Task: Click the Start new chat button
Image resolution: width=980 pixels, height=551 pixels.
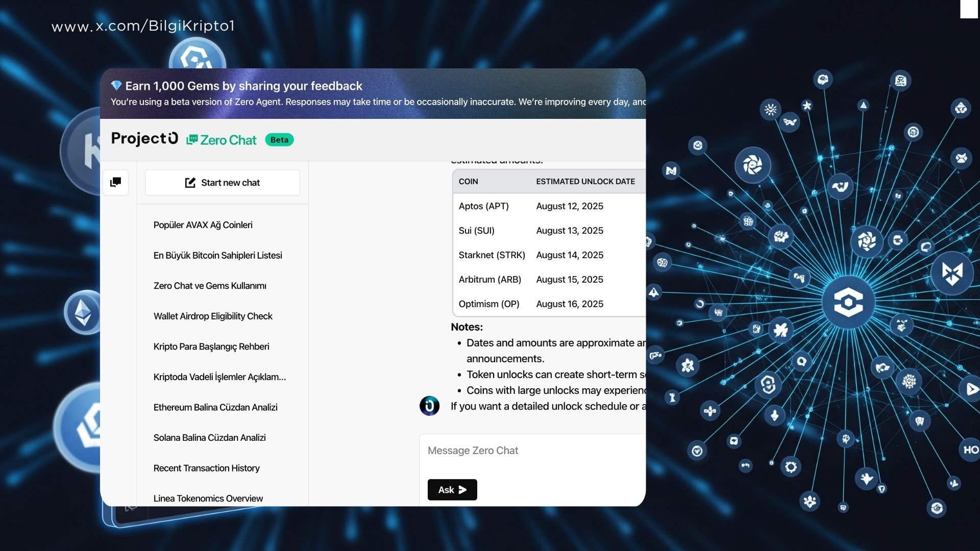Action: pyautogui.click(x=223, y=183)
